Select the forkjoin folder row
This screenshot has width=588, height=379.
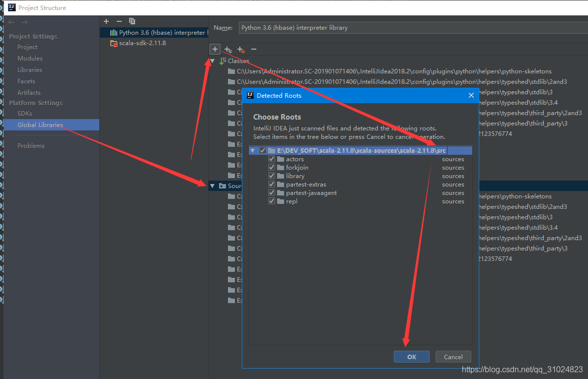(361, 167)
